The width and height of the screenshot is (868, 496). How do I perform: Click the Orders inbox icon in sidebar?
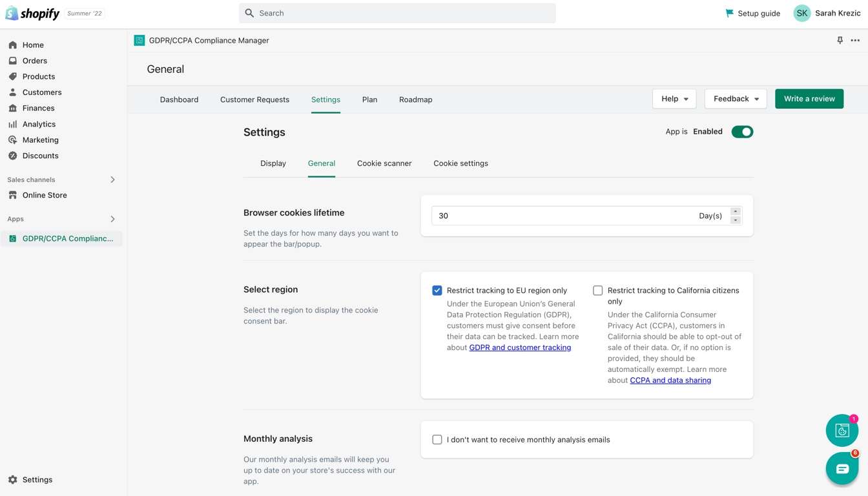click(13, 61)
